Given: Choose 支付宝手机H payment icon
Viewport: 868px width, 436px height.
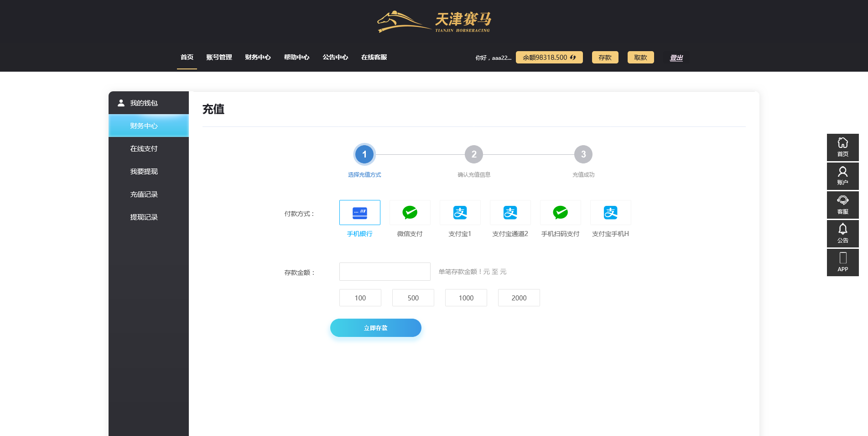Looking at the screenshot, I should 610,212.
